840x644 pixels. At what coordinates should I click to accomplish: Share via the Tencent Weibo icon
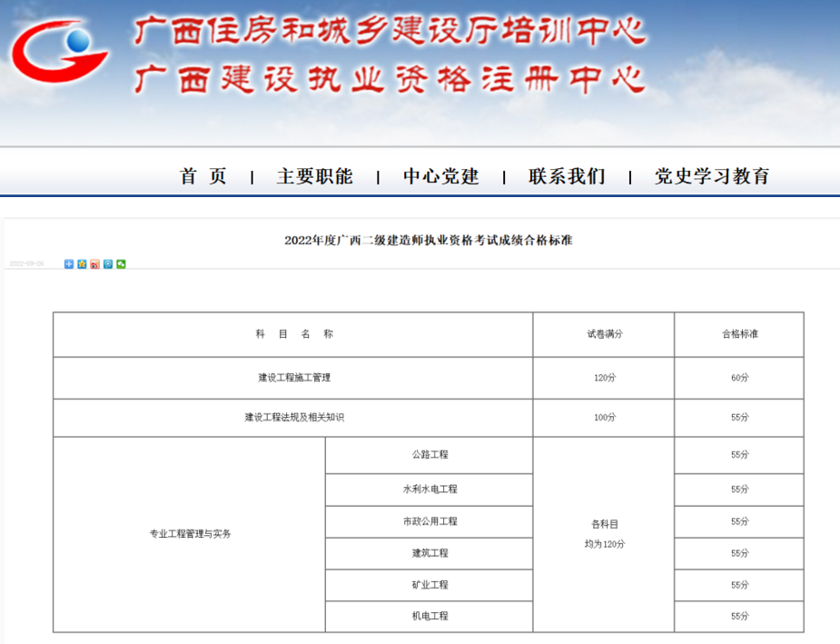coord(108,264)
